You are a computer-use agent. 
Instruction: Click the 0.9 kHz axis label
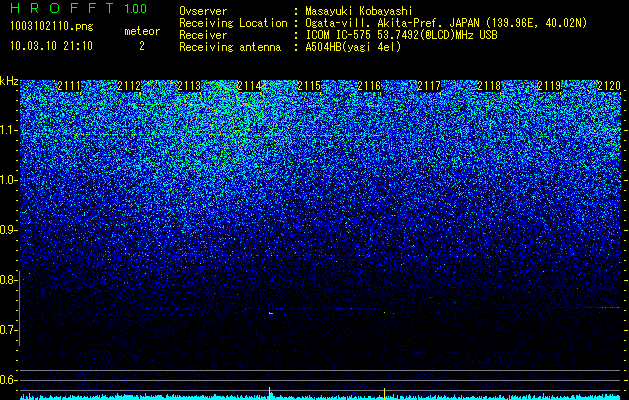[8, 230]
